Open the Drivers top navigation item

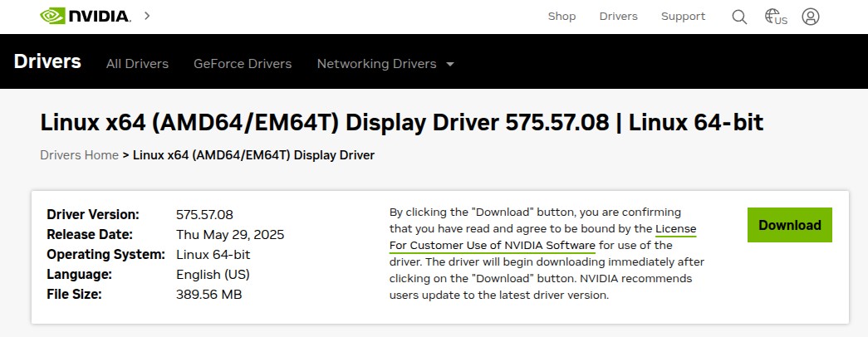[x=618, y=17]
